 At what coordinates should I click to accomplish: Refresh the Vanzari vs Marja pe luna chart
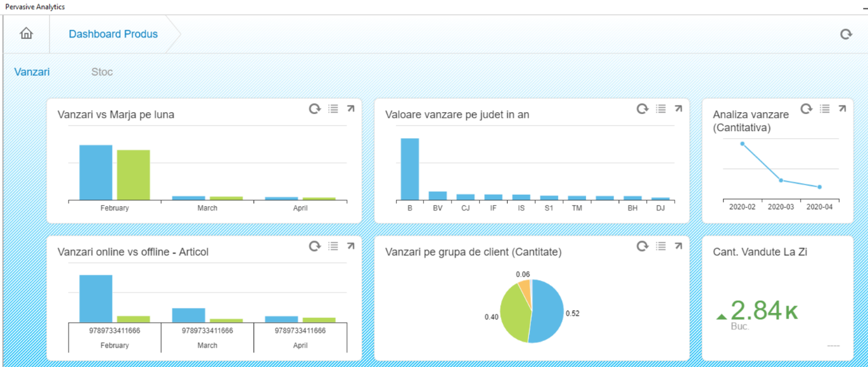pos(314,109)
